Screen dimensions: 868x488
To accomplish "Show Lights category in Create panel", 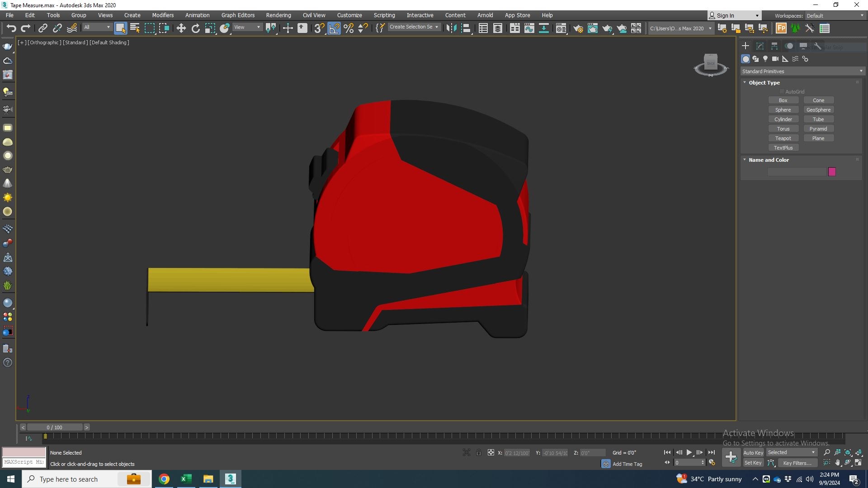I will (x=765, y=59).
